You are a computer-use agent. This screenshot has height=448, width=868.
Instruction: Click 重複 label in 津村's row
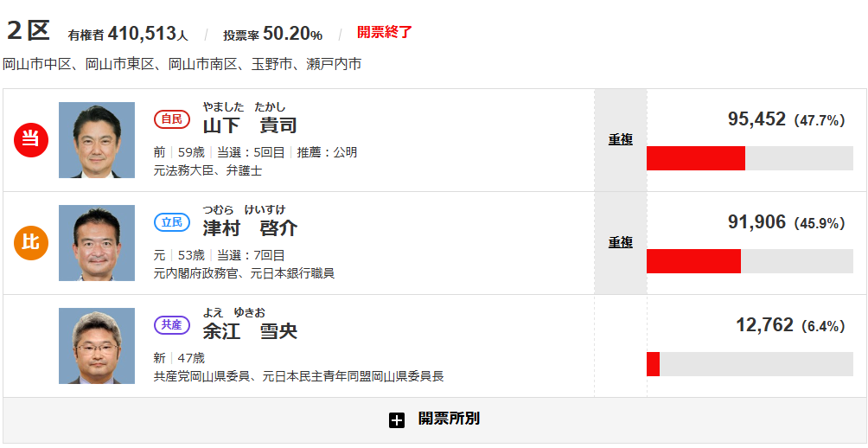pyautogui.click(x=620, y=242)
